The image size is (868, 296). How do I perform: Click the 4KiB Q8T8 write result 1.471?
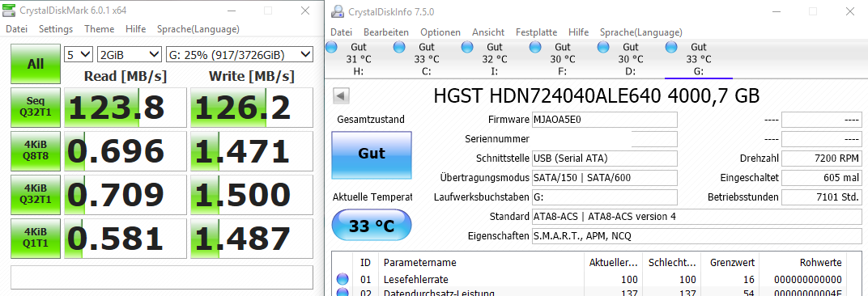tap(252, 150)
